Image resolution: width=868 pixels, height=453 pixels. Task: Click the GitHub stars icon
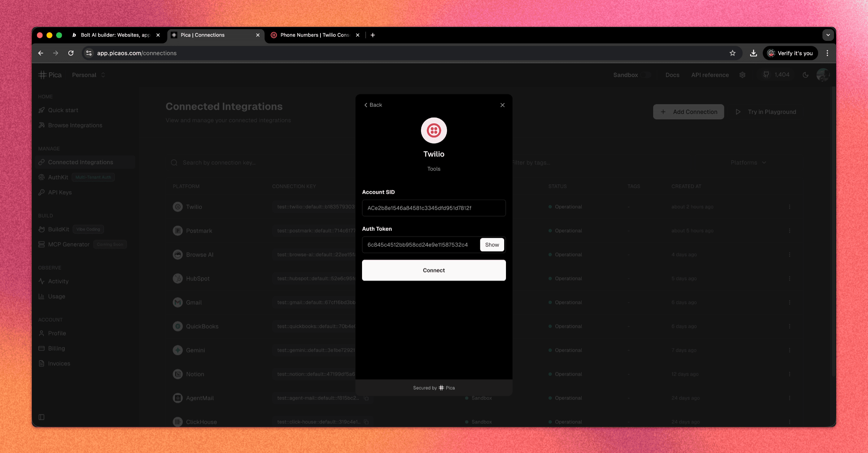[766, 74]
